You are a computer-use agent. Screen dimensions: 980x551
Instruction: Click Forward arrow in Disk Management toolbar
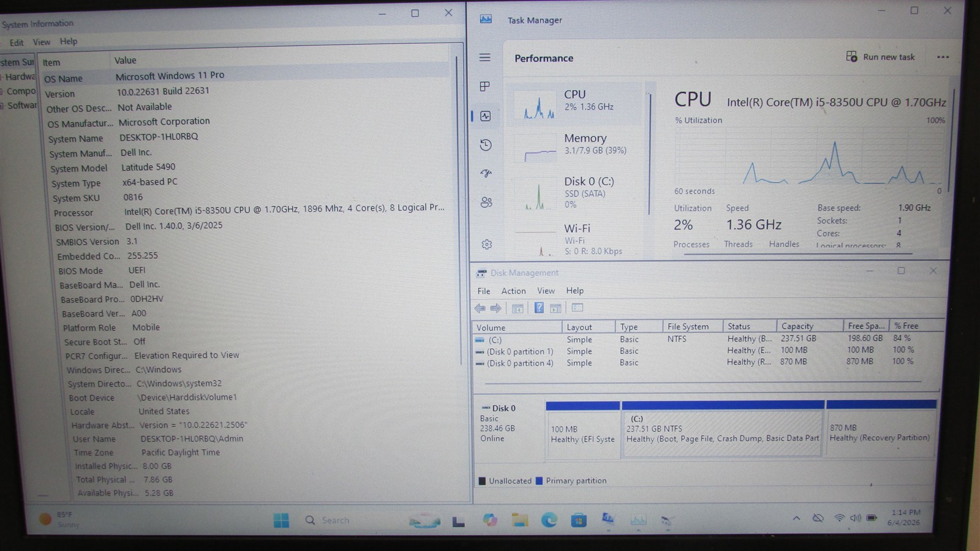tap(496, 308)
